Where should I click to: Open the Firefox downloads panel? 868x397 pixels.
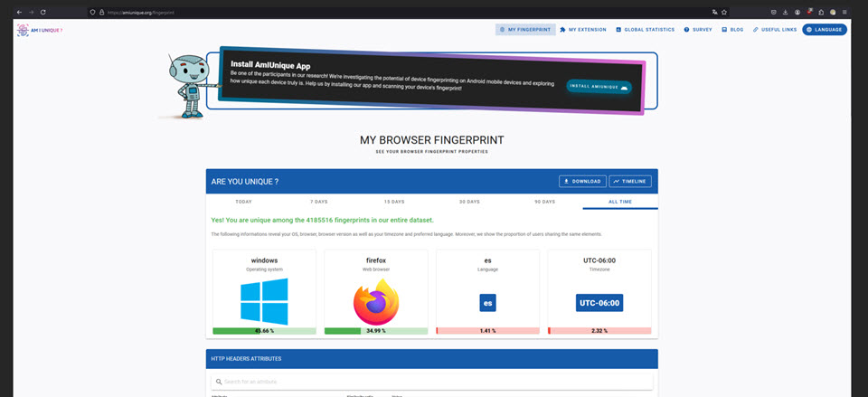click(x=785, y=12)
